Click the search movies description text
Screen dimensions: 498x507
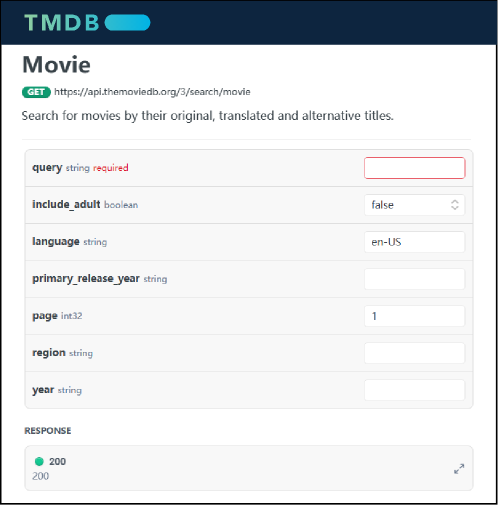click(x=208, y=116)
